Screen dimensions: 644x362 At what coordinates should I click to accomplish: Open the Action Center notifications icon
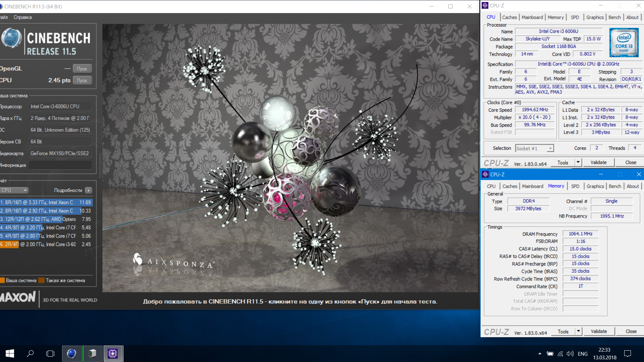coord(628,354)
